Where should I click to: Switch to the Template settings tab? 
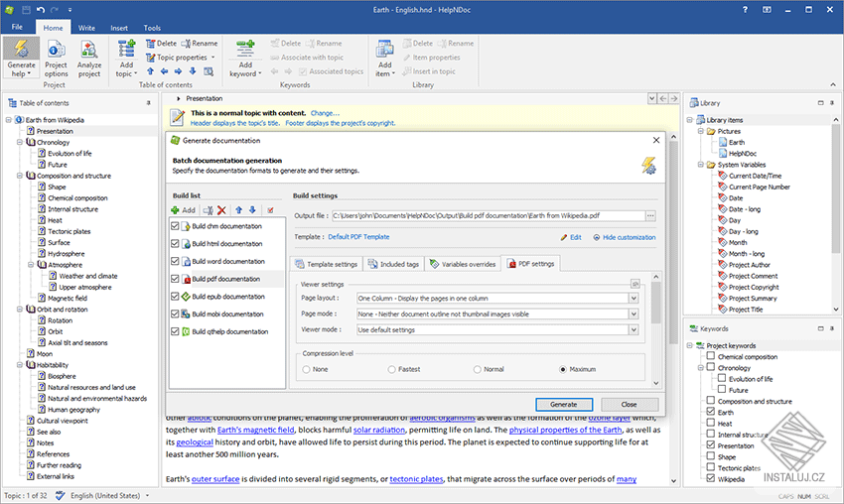point(326,264)
